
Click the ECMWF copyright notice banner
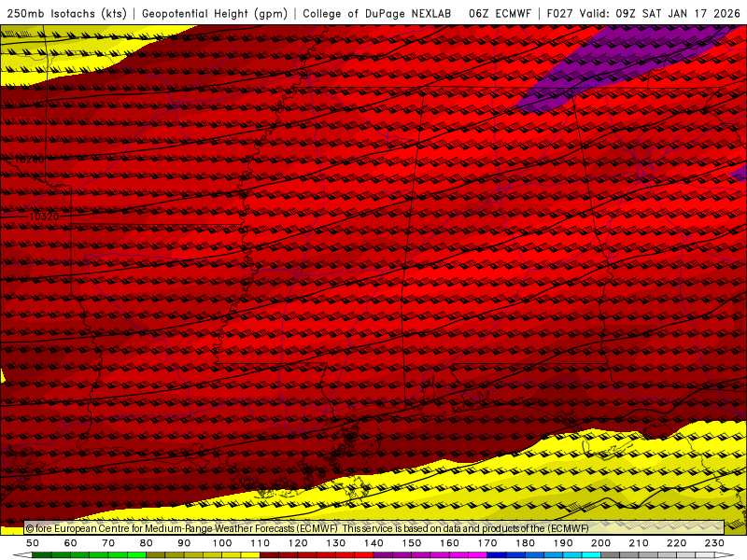coord(374,528)
